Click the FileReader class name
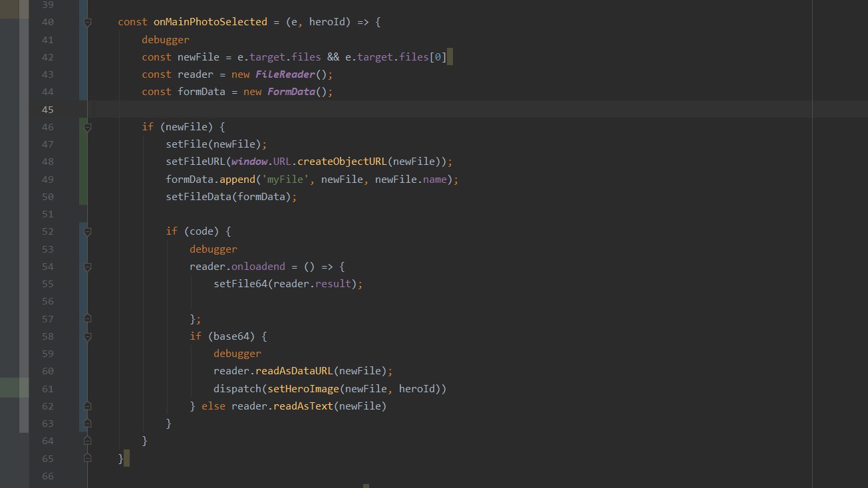Viewport: 868px width, 488px height. tap(285, 74)
